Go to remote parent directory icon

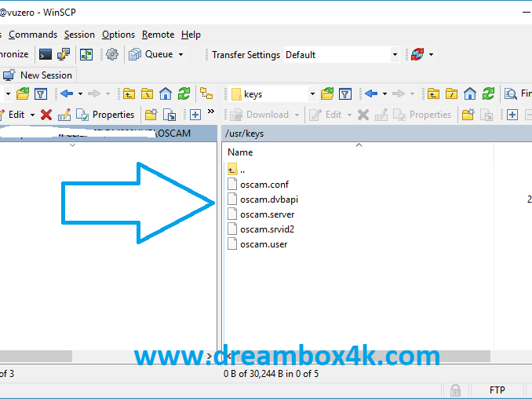click(433, 93)
